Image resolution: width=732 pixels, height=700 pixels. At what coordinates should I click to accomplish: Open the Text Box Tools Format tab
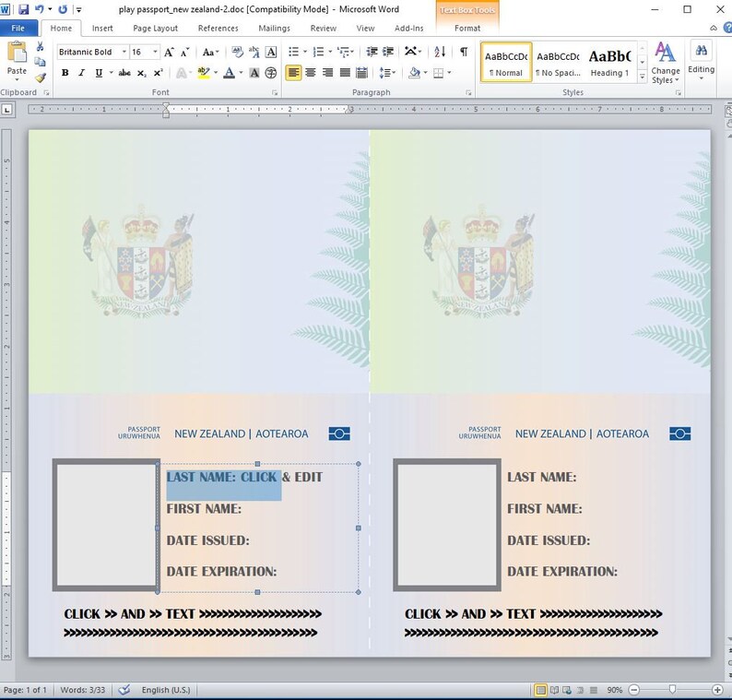click(467, 28)
